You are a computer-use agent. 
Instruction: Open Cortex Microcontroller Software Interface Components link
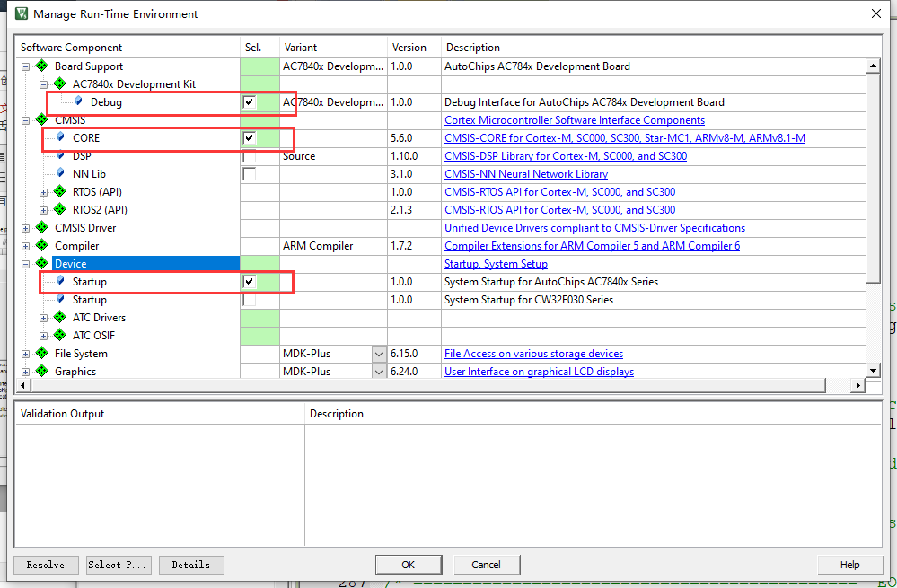pyautogui.click(x=575, y=120)
